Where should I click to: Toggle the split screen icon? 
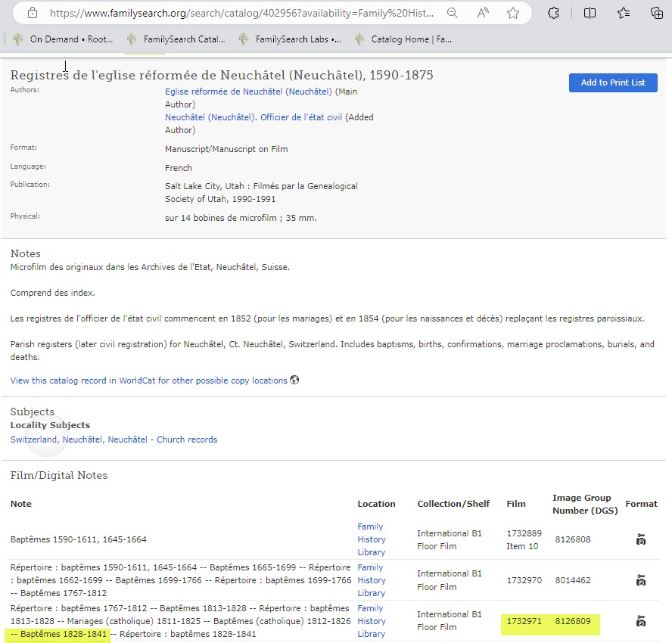click(x=590, y=14)
